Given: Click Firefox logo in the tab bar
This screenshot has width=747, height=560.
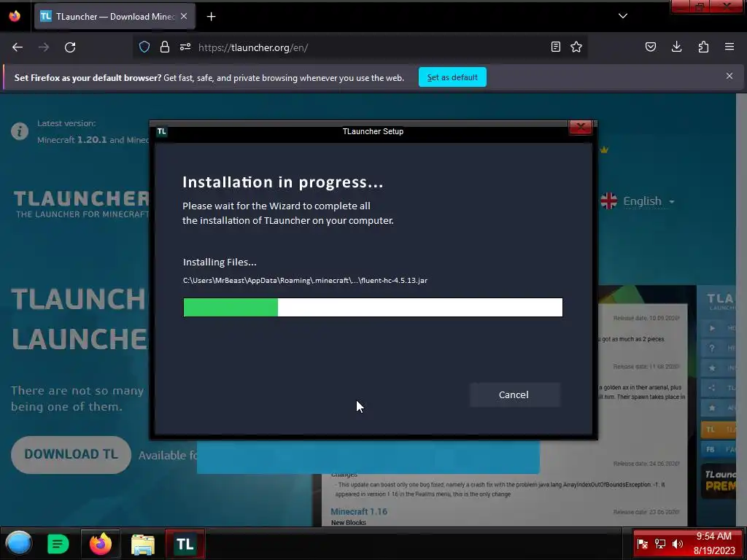Looking at the screenshot, I should pos(15,16).
